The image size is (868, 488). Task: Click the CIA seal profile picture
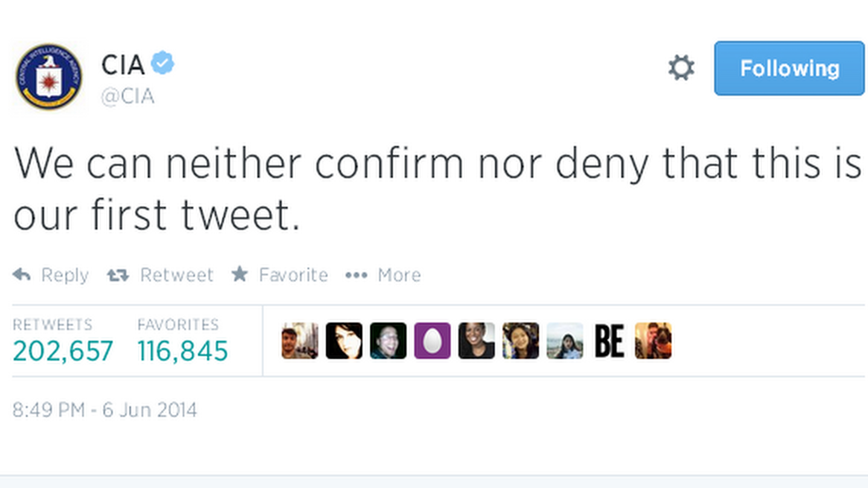pos(49,77)
